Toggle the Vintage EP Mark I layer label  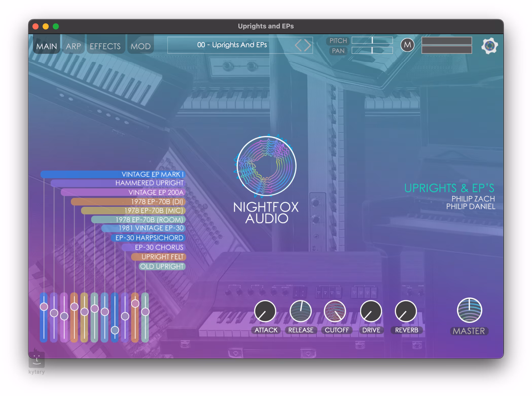pos(152,174)
